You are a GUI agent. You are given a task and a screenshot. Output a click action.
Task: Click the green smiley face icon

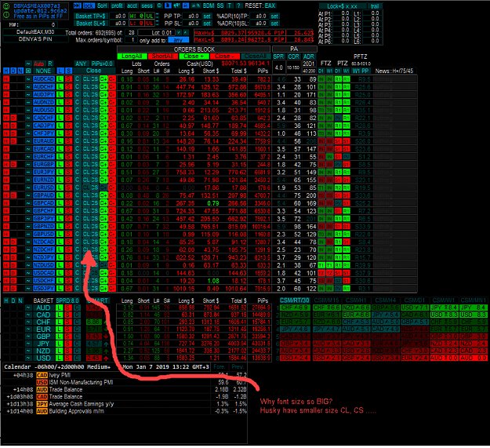pos(6,6)
